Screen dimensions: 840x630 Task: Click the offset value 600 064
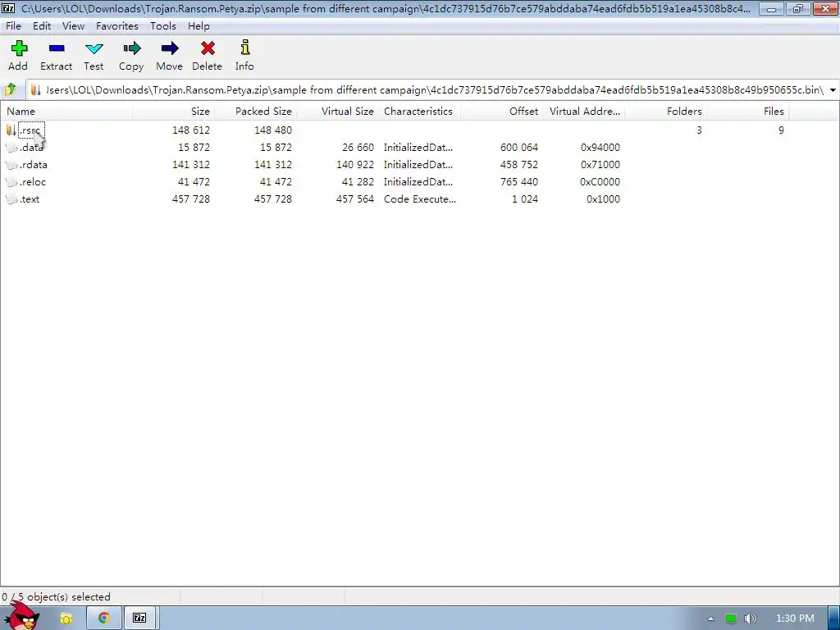[519, 148]
